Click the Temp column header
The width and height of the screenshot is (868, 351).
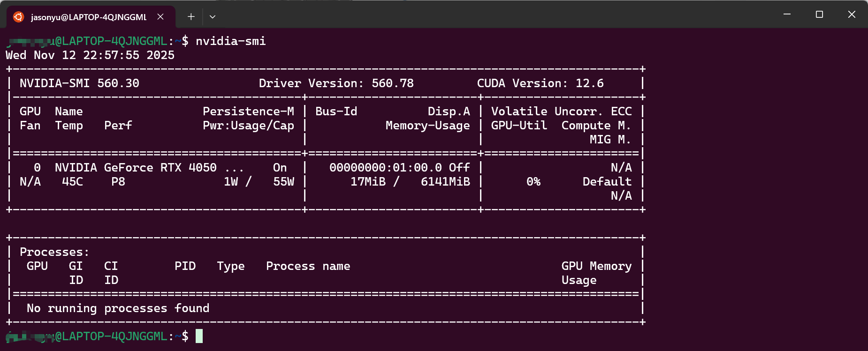69,126
